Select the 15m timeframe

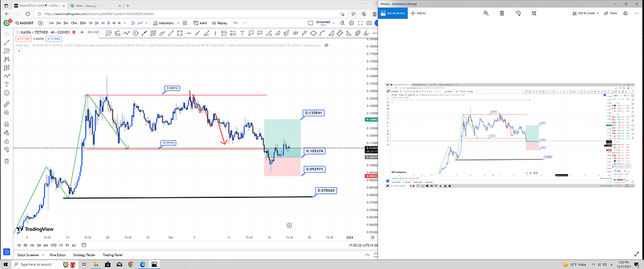pyautogui.click(x=74, y=23)
